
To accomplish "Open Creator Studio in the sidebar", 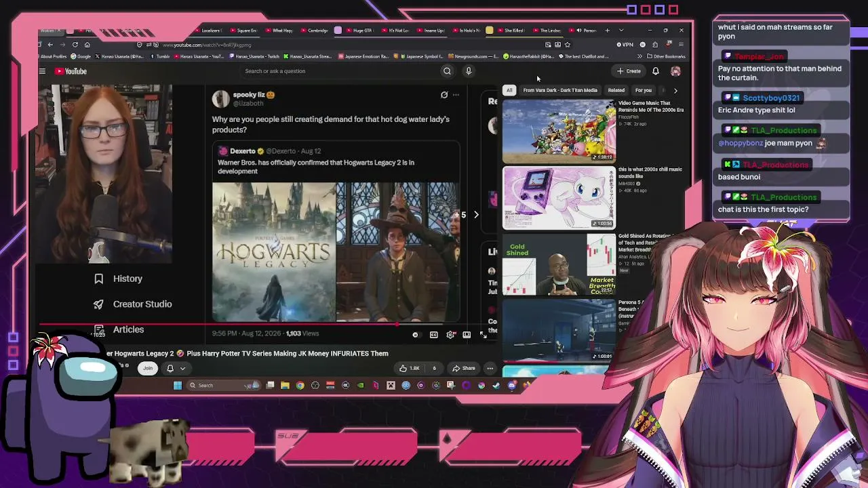I will [x=133, y=304].
